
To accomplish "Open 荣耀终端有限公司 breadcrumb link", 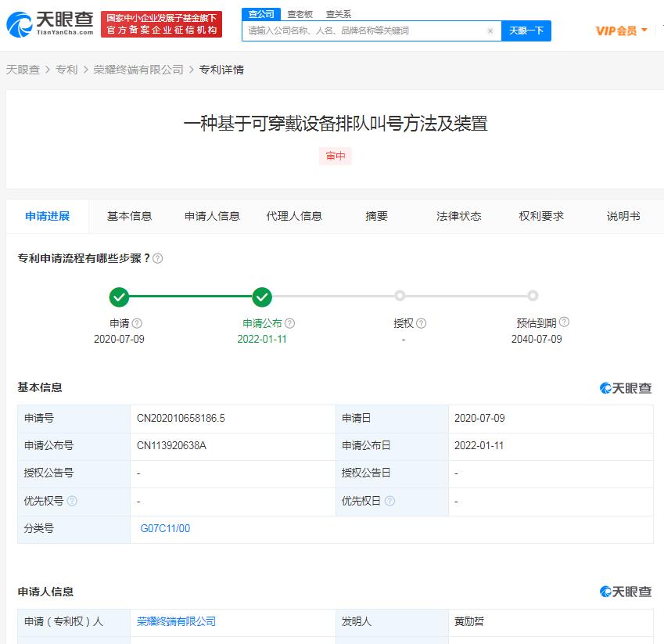I will (138, 70).
